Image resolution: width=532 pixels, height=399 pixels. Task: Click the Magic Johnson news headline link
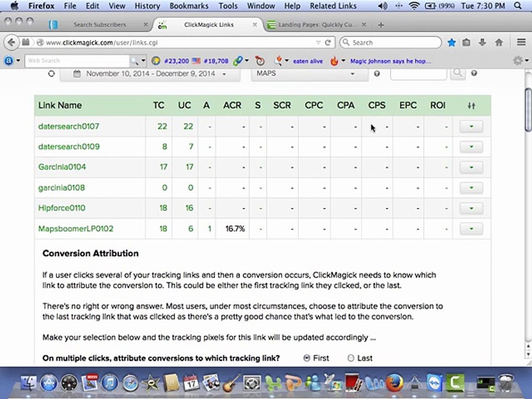(391, 61)
